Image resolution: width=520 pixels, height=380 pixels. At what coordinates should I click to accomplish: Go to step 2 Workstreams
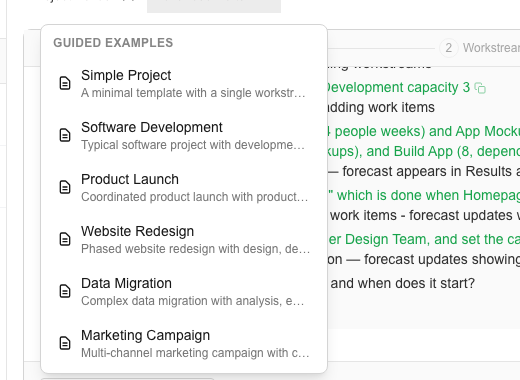tap(480, 48)
